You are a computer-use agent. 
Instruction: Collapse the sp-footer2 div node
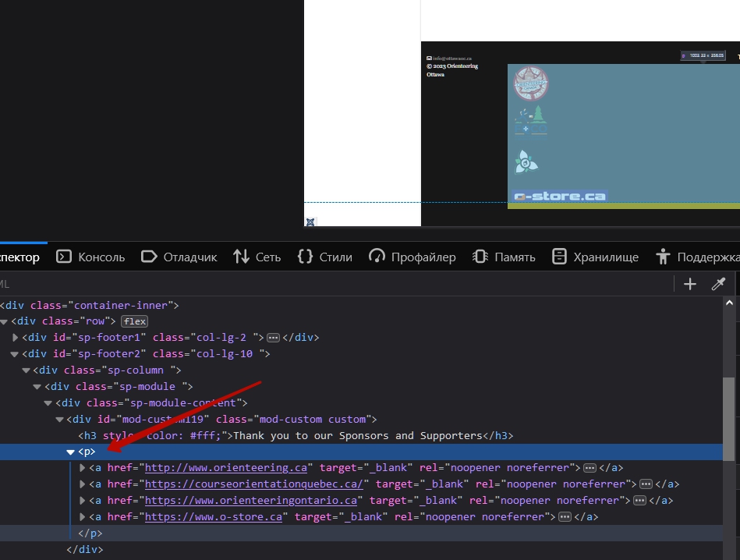pyautogui.click(x=16, y=354)
